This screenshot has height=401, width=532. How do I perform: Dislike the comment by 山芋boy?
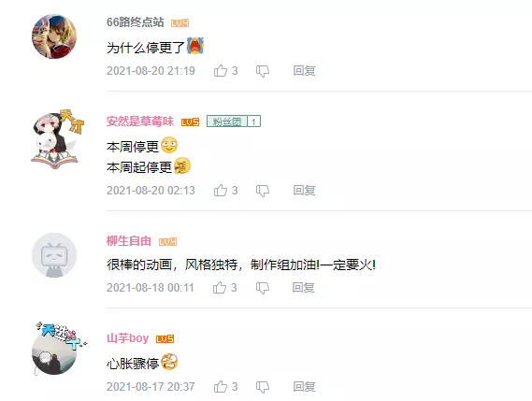click(263, 387)
